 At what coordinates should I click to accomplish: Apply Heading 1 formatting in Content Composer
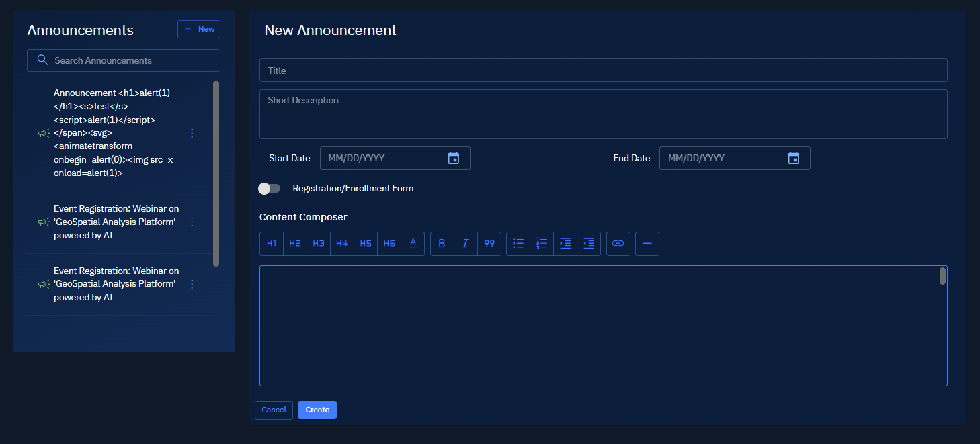coord(271,243)
